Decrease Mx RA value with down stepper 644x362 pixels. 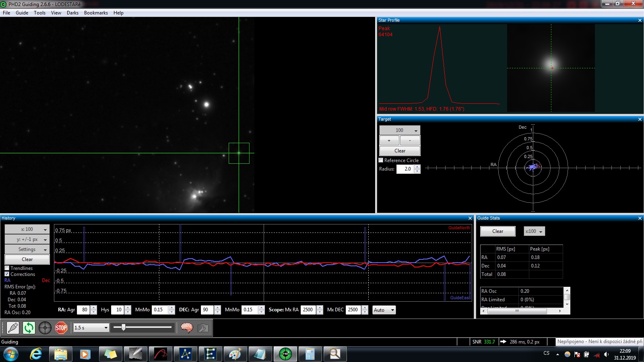320,312
